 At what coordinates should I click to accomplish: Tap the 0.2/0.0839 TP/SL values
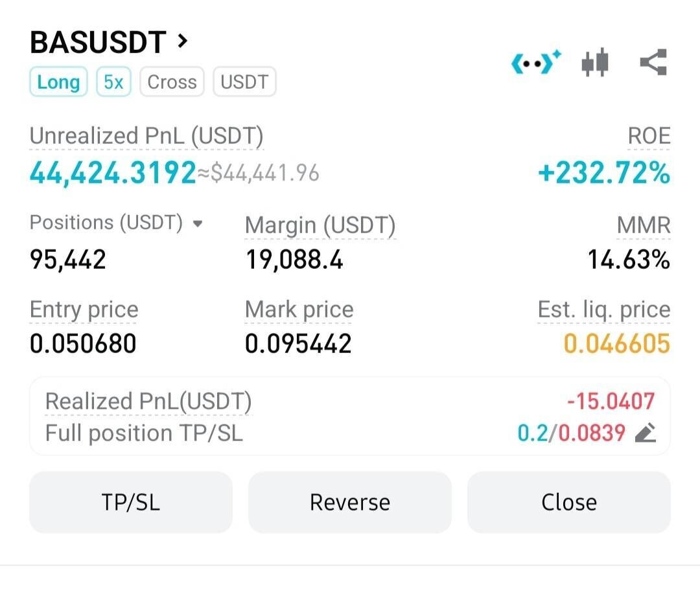coord(571,433)
